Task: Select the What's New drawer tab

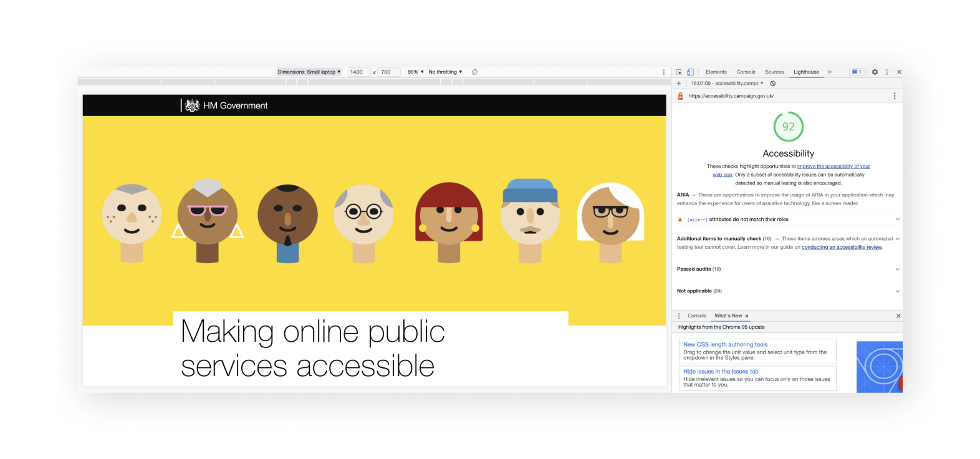Action: [x=728, y=316]
